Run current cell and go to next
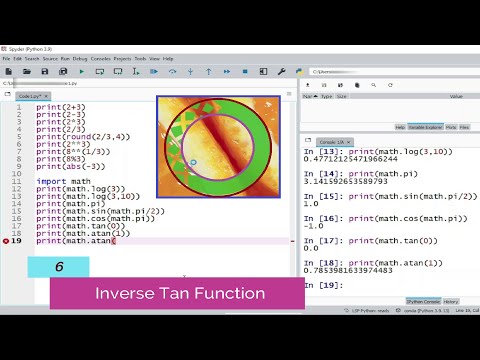 pos(118,71)
